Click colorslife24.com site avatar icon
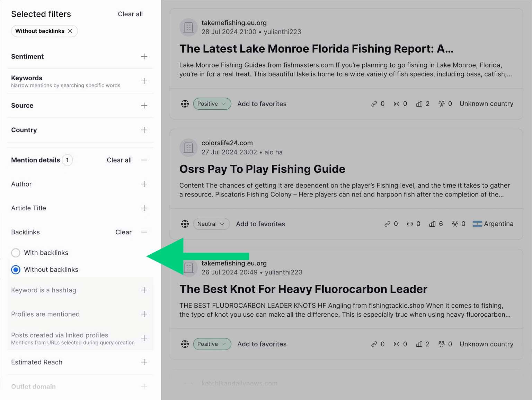Image resolution: width=532 pixels, height=400 pixels. click(x=188, y=147)
